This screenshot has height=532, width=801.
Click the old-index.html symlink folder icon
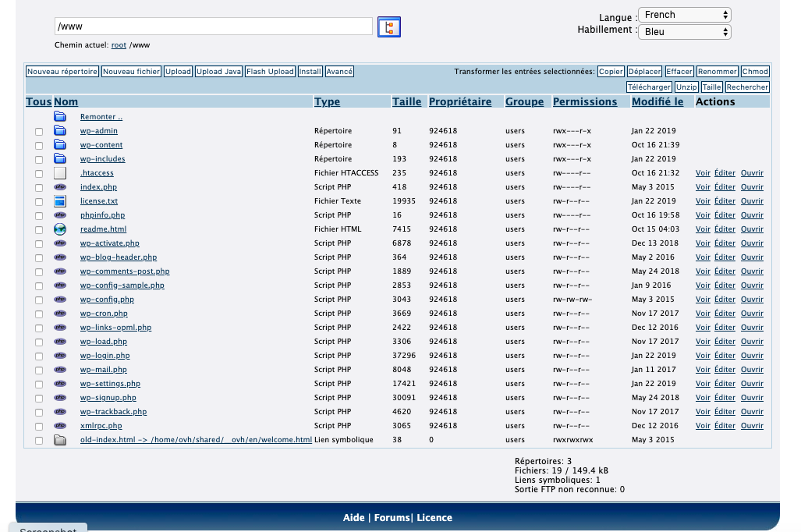pyautogui.click(x=60, y=440)
